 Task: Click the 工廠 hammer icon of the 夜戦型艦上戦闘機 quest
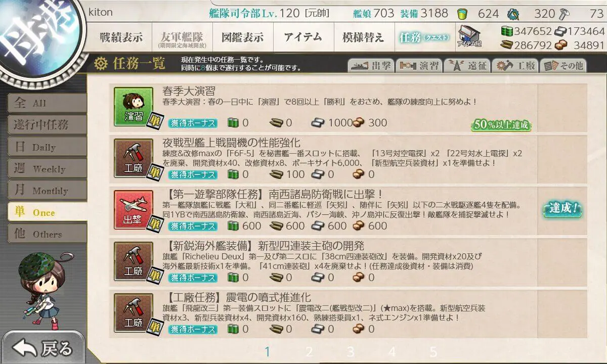coord(134,158)
